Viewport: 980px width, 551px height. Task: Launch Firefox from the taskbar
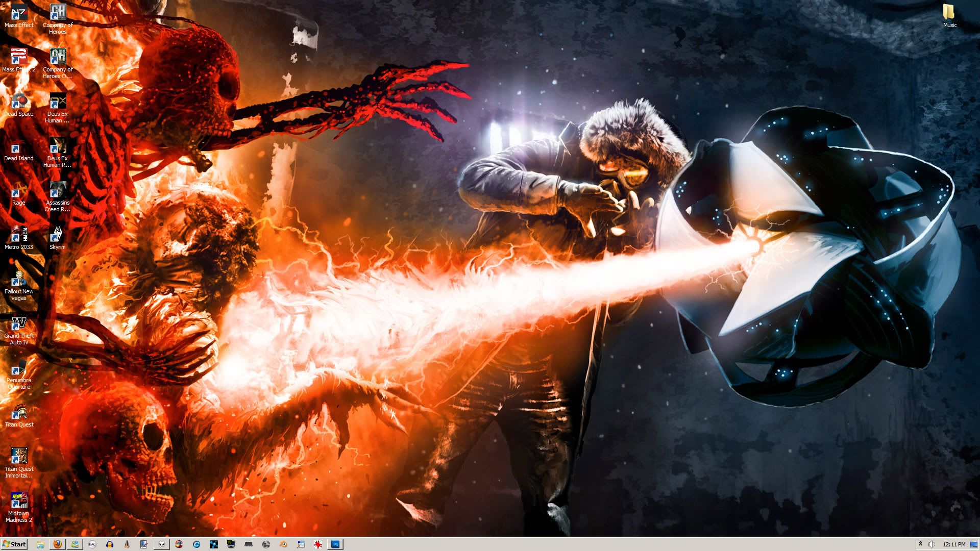coord(58,544)
